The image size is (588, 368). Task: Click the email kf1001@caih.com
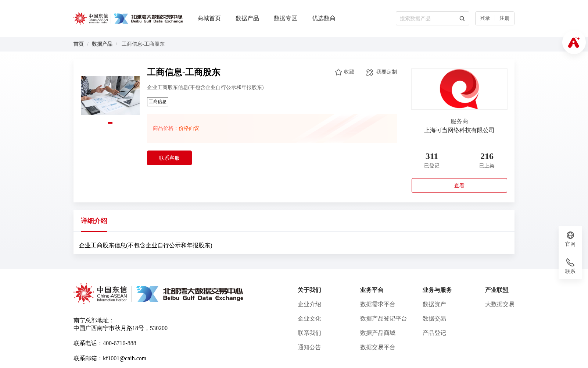125,358
